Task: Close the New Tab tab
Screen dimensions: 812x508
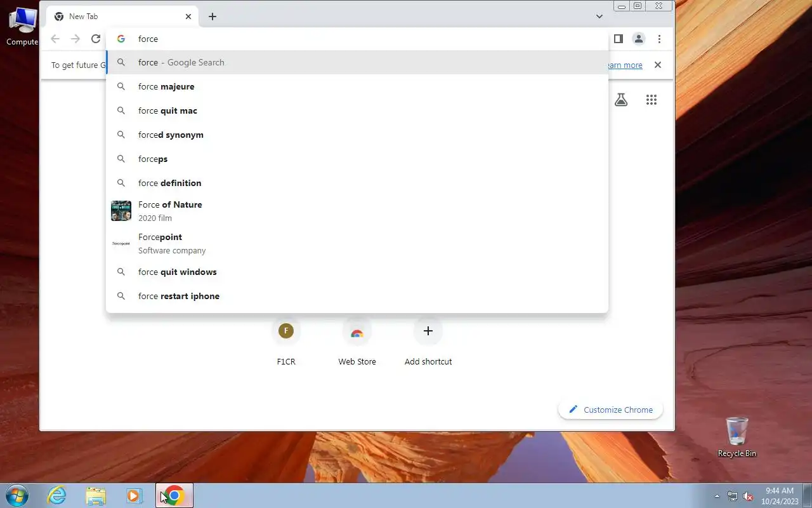Action: click(x=188, y=17)
